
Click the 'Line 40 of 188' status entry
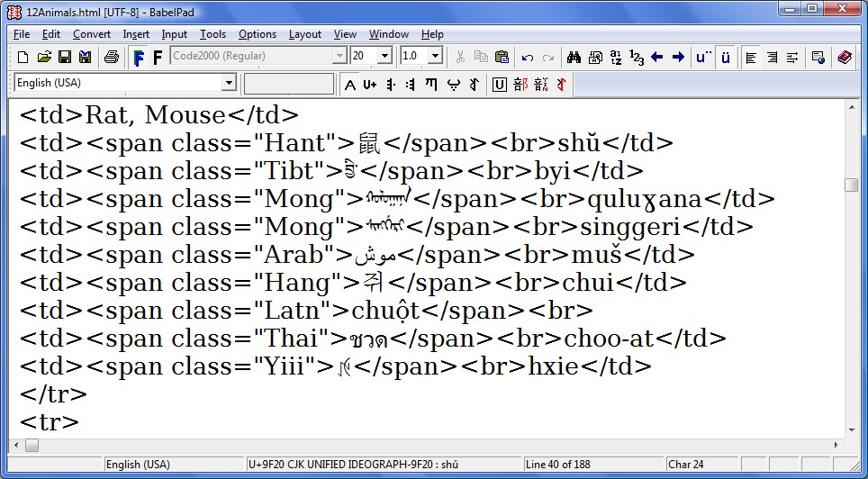pyautogui.click(x=558, y=464)
